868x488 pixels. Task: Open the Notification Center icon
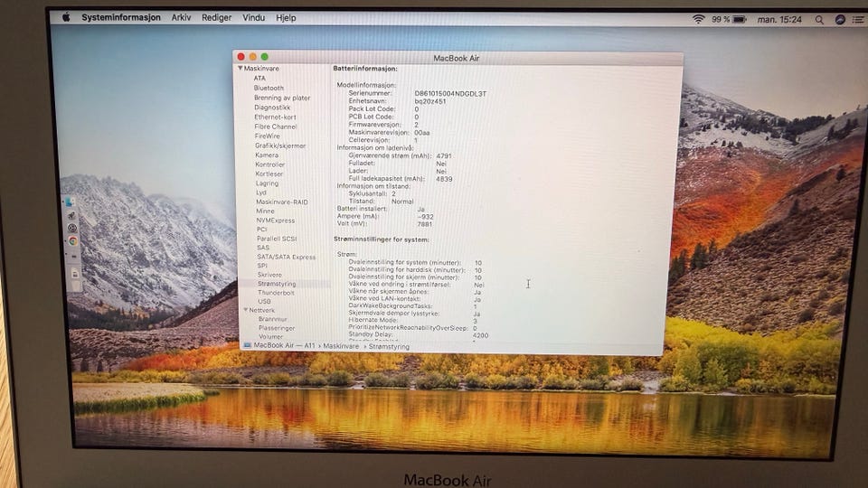858,20
